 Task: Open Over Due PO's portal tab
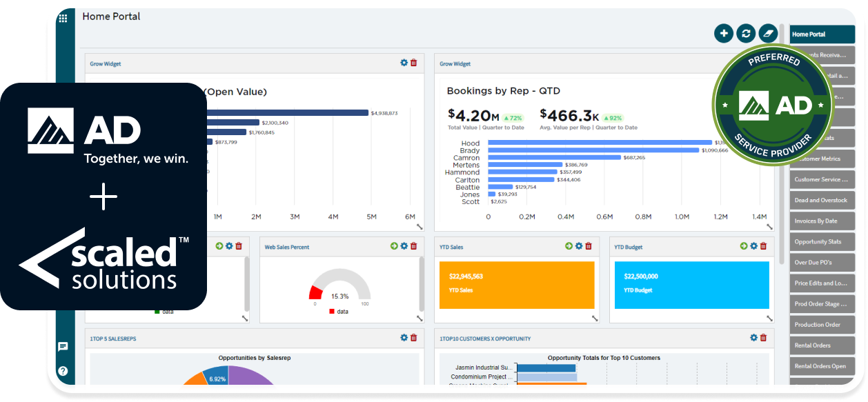tap(822, 262)
